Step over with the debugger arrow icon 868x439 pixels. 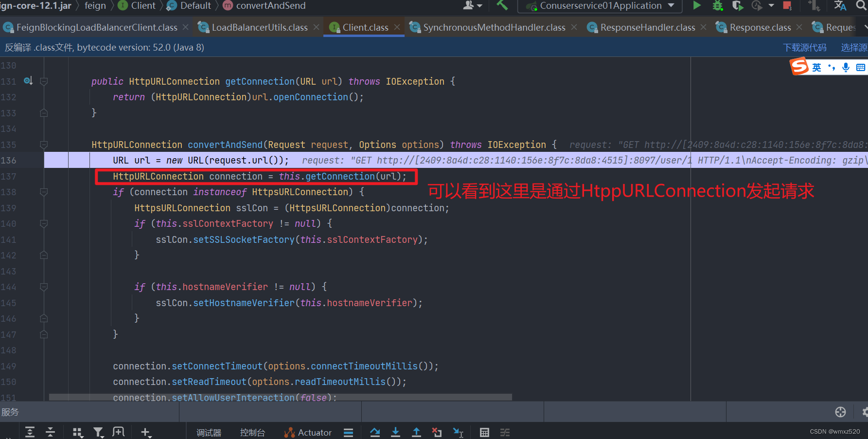click(375, 432)
